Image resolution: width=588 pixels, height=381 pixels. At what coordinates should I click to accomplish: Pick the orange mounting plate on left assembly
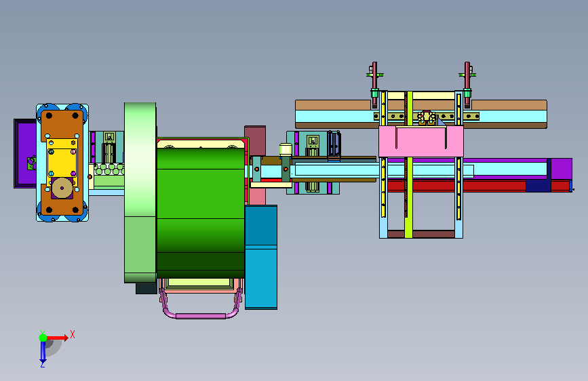tap(62, 163)
